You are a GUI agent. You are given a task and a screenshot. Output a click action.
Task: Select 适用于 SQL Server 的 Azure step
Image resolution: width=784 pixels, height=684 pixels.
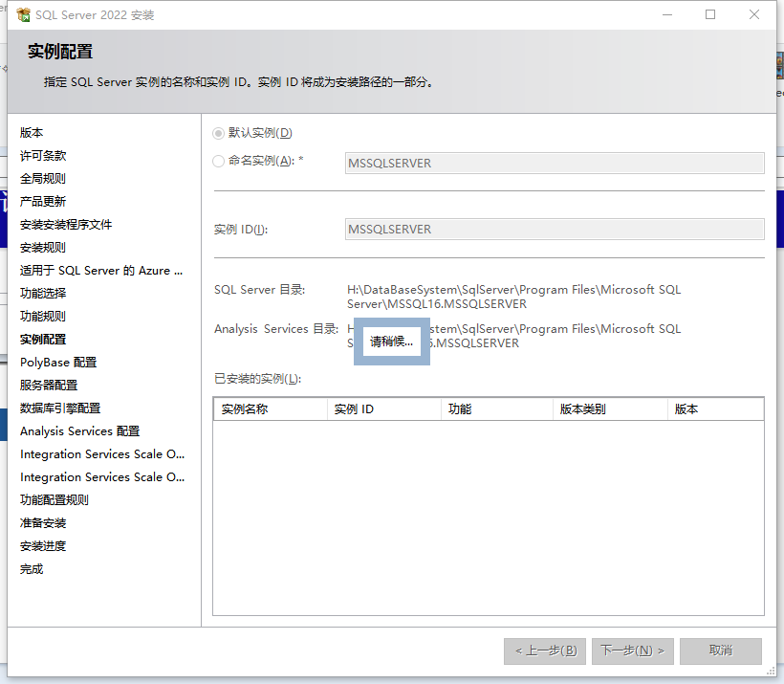tap(101, 271)
